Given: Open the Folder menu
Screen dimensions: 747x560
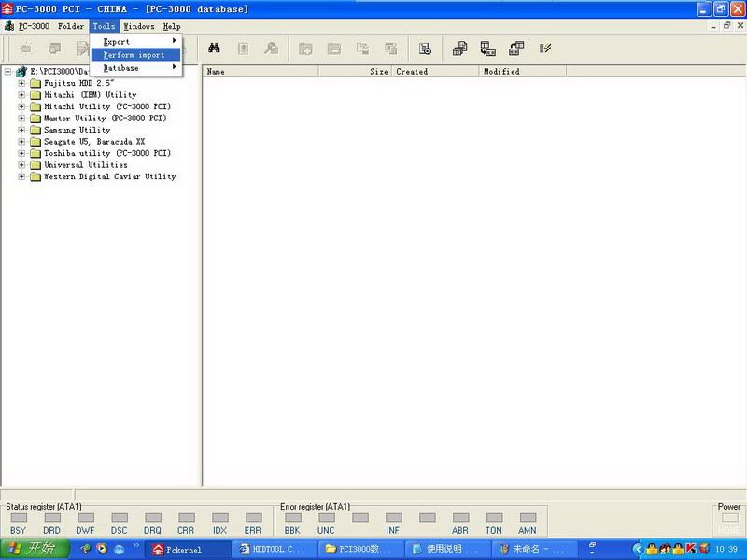Looking at the screenshot, I should (71, 26).
